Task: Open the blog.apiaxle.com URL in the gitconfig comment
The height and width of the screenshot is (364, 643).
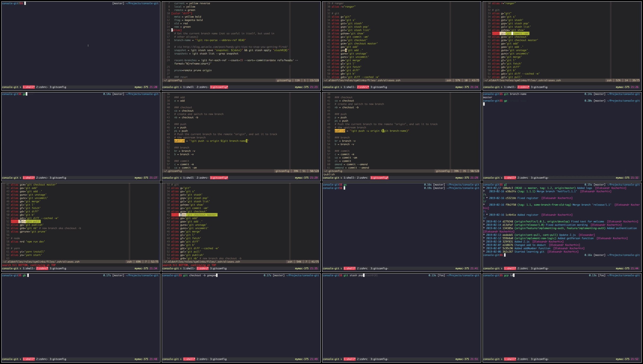Action: (x=235, y=47)
